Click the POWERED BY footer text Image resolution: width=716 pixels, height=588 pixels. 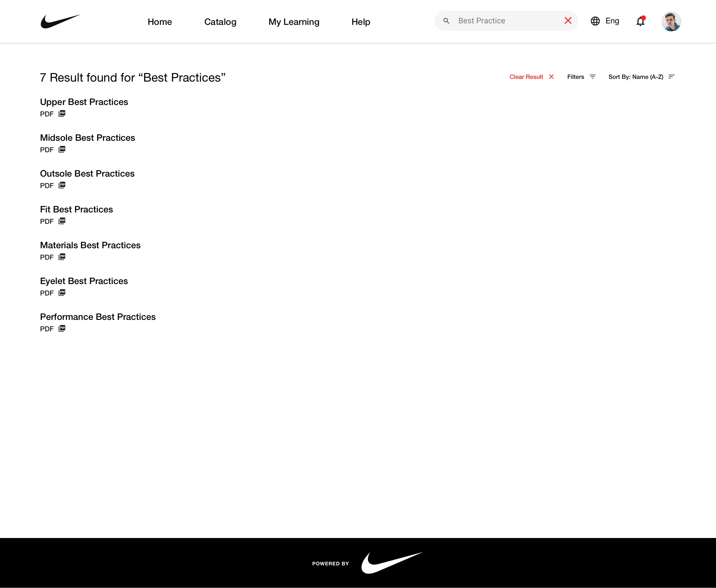[x=330, y=564]
